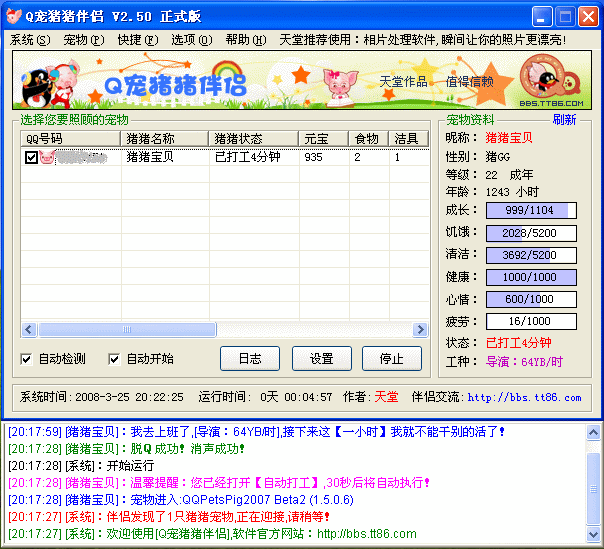604x549 pixels.
Task: Click the 疲劳 16/1000 progress bar
Action: (x=531, y=321)
